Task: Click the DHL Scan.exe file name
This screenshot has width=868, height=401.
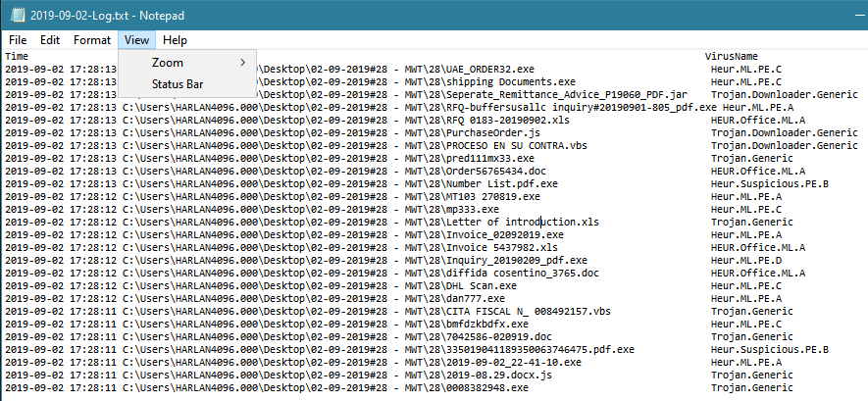Action: (481, 285)
